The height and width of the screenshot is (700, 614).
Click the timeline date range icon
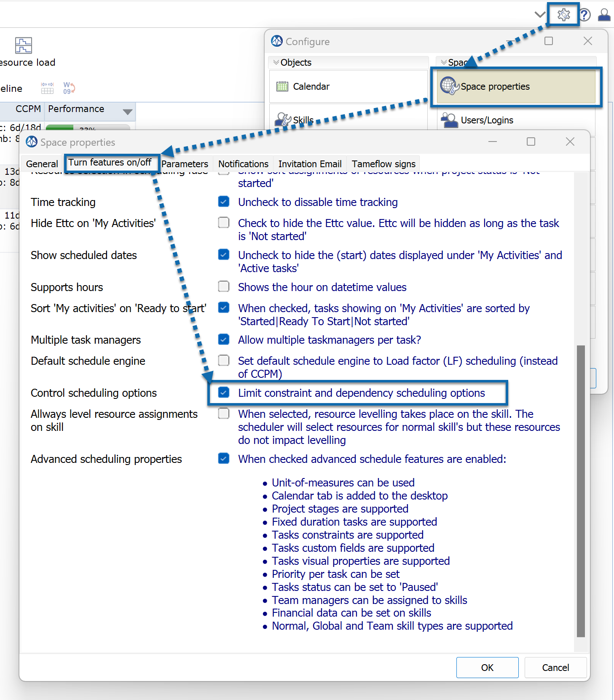[x=47, y=88]
